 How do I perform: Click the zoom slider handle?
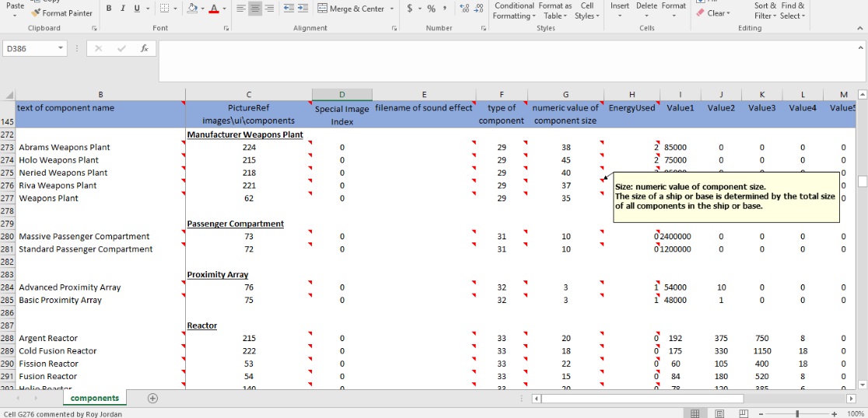tap(797, 413)
